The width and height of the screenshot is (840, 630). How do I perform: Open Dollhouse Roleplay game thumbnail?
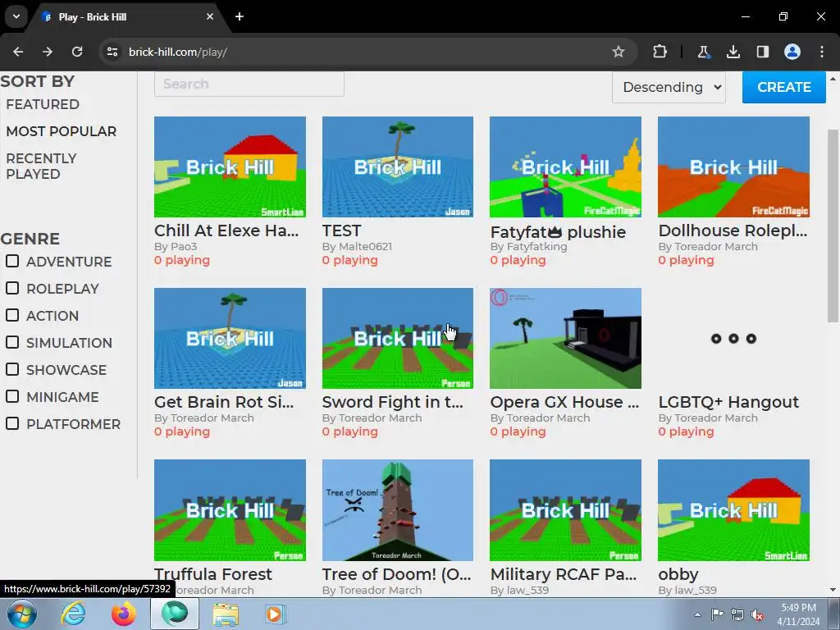point(733,167)
